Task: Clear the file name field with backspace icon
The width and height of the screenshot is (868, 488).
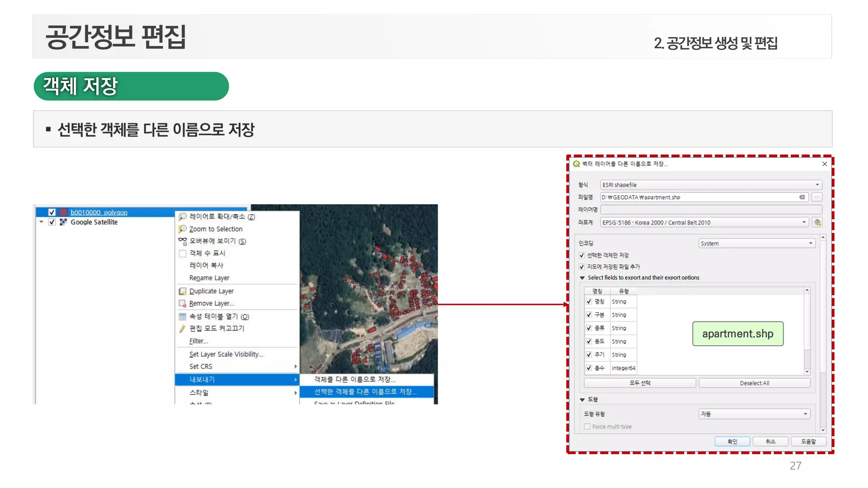Action: click(x=802, y=197)
